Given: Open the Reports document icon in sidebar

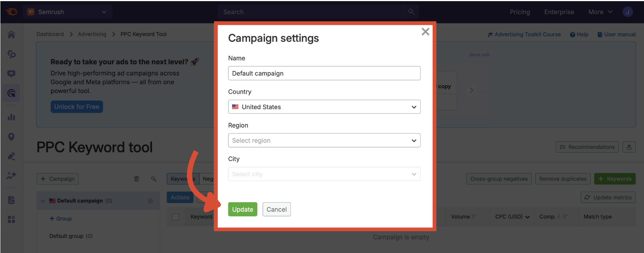Looking at the screenshot, I should point(11,200).
